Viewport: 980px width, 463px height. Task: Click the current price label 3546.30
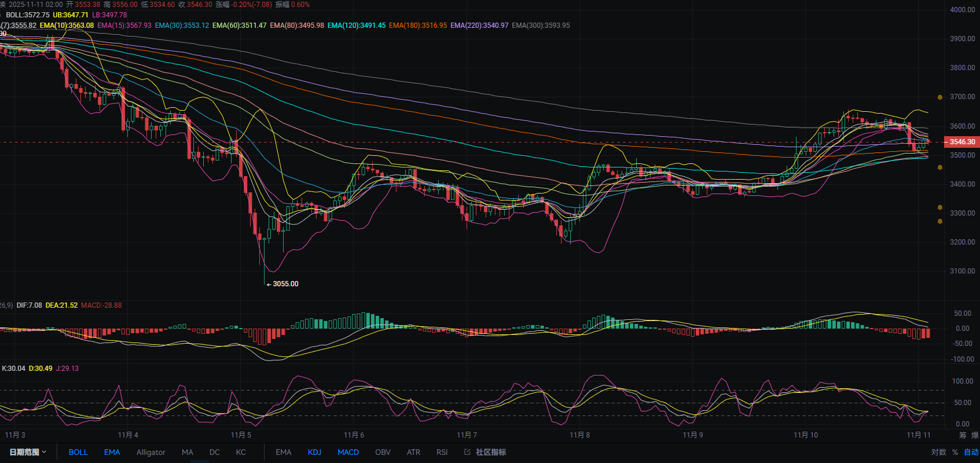tap(962, 142)
